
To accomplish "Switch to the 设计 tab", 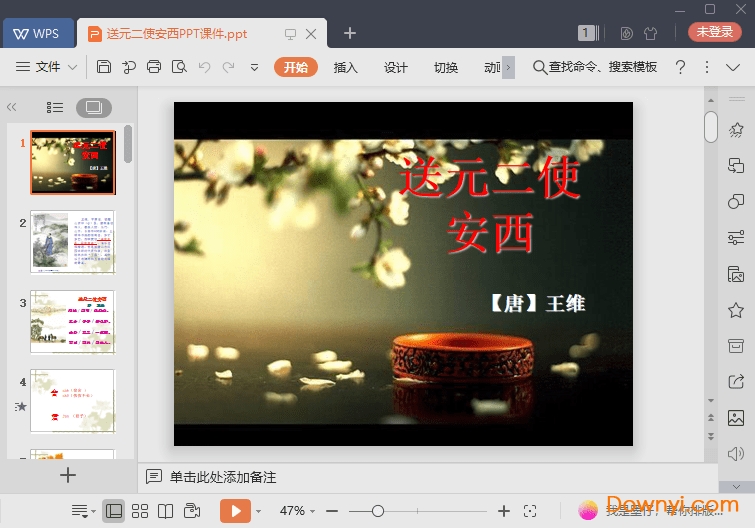I will tap(396, 67).
